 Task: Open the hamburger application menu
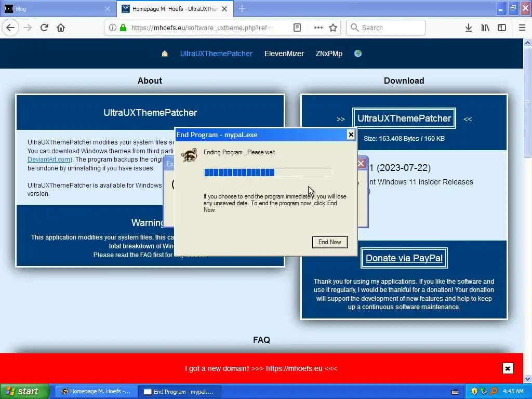pyautogui.click(x=522, y=28)
